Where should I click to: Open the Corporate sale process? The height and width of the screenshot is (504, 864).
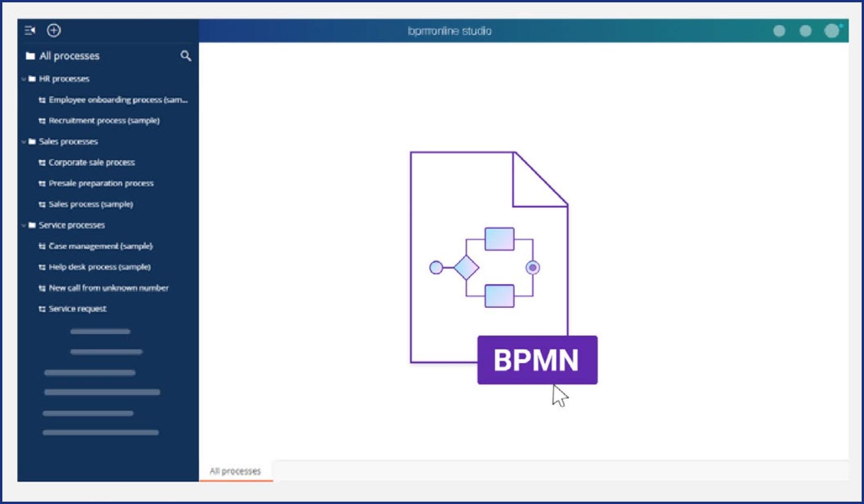pos(92,163)
